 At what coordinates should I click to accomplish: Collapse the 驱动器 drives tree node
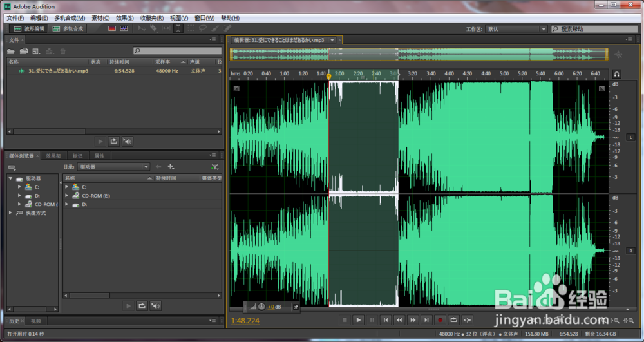tap(11, 178)
